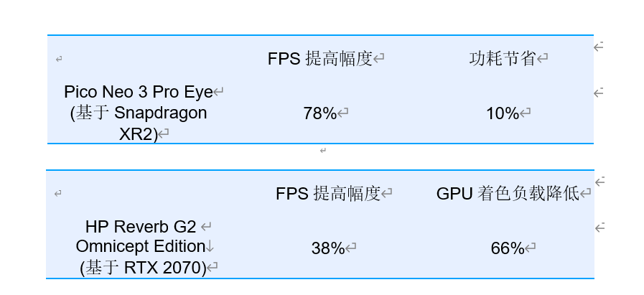Click the (基于 Snapdragon text line
The height and width of the screenshot is (295, 644).
click(x=139, y=113)
